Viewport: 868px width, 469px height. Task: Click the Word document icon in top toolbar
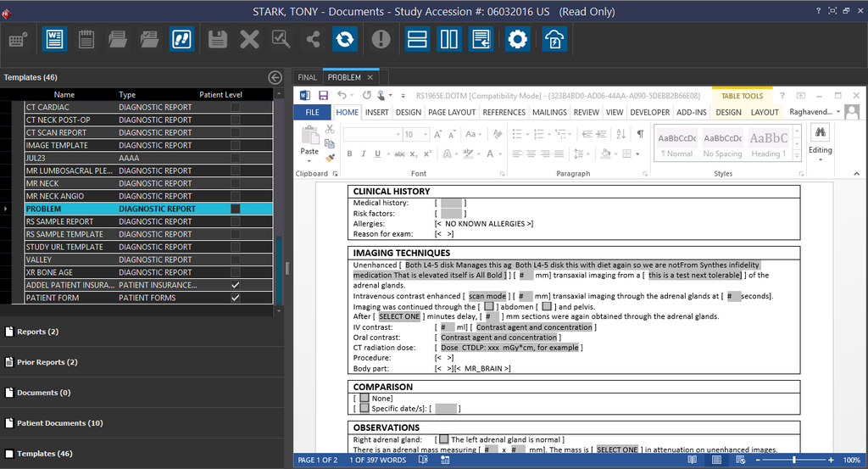[54, 39]
